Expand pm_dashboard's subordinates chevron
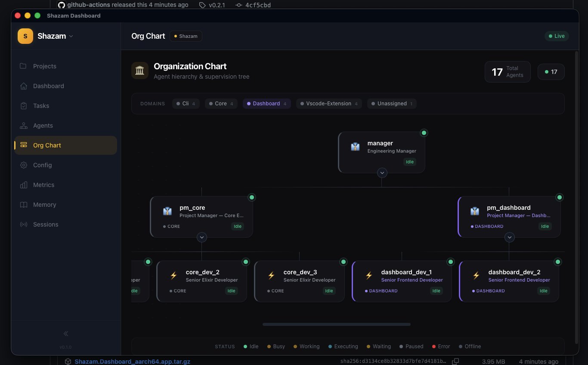 509,237
